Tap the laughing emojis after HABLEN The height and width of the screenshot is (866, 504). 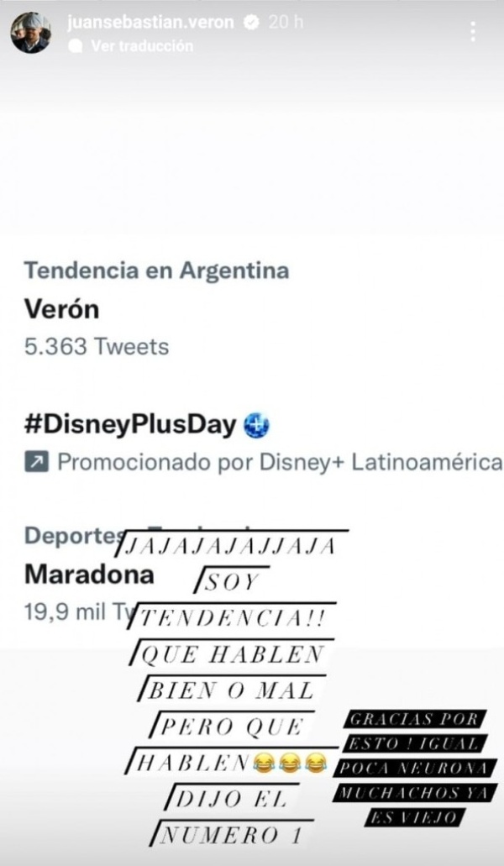[x=291, y=763]
